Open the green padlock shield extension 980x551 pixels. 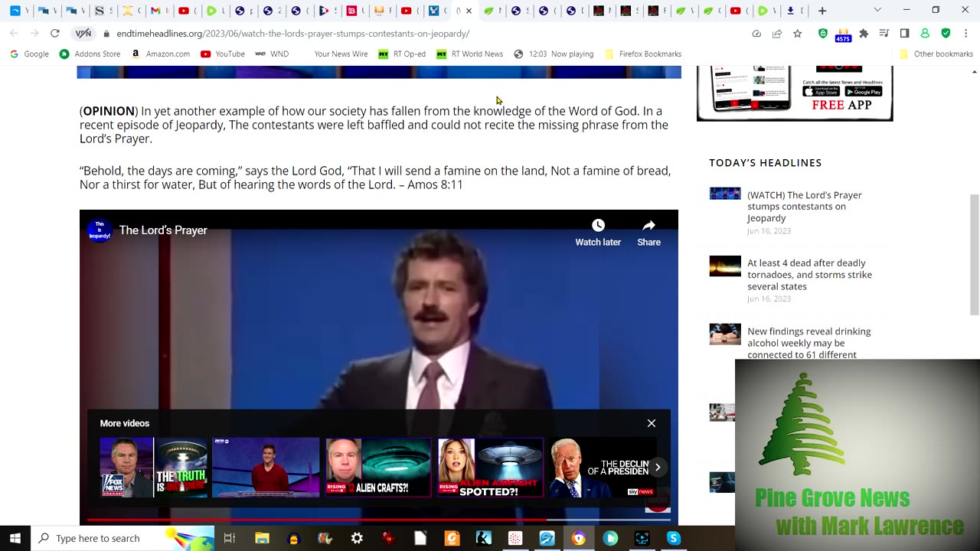tap(823, 34)
